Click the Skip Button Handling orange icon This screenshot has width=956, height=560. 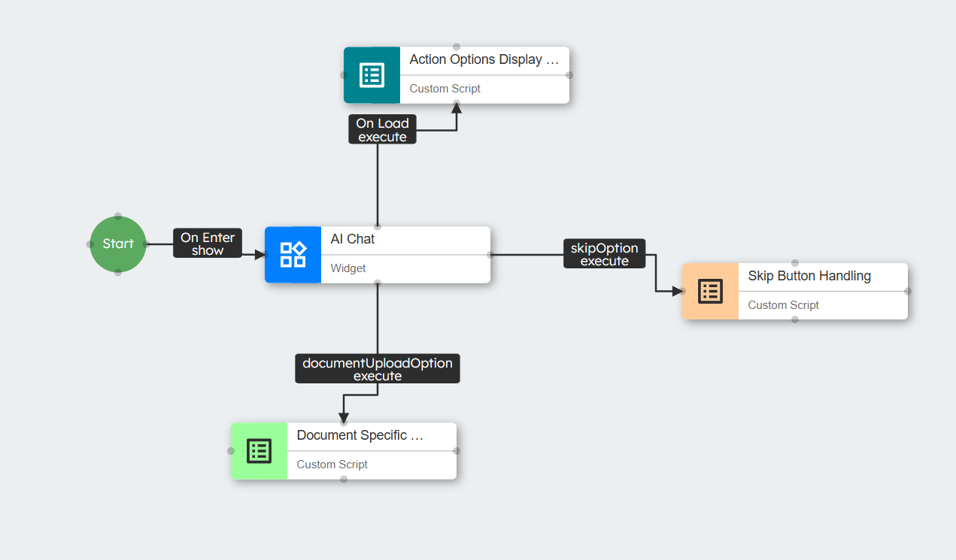[x=710, y=291]
